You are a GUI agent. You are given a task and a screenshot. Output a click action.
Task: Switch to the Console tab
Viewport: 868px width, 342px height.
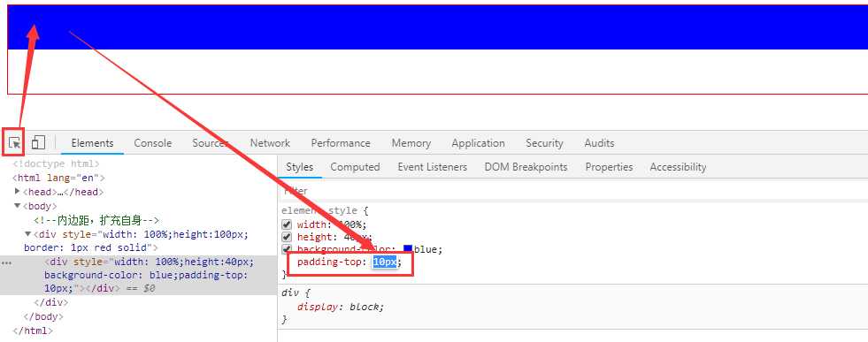(x=153, y=142)
